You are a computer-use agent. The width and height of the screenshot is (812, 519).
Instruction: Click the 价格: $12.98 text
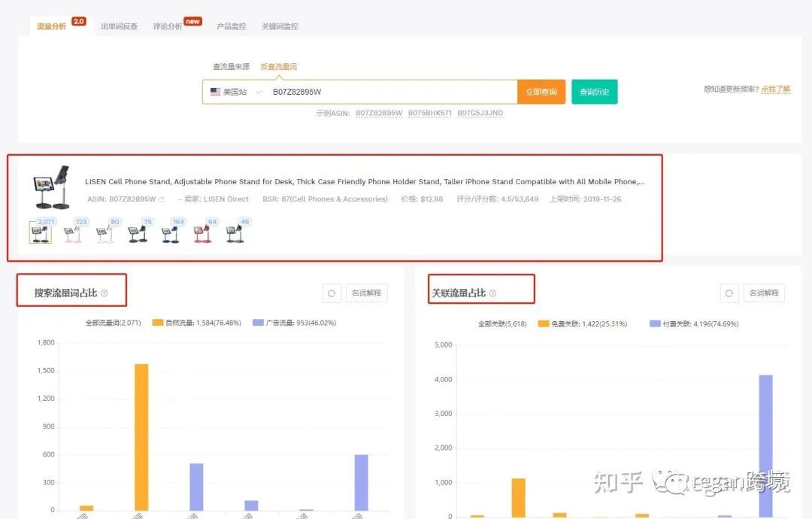pos(422,199)
